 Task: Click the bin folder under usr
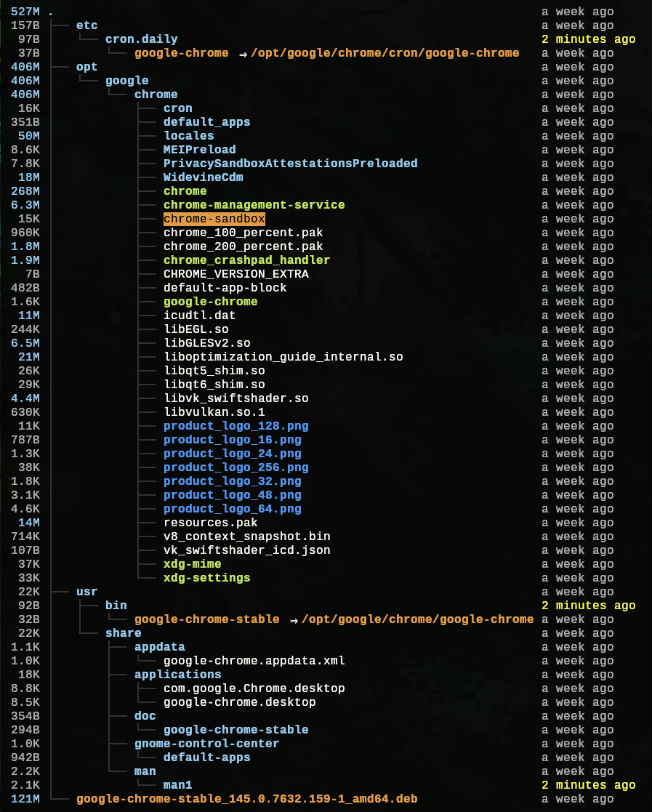(116, 606)
